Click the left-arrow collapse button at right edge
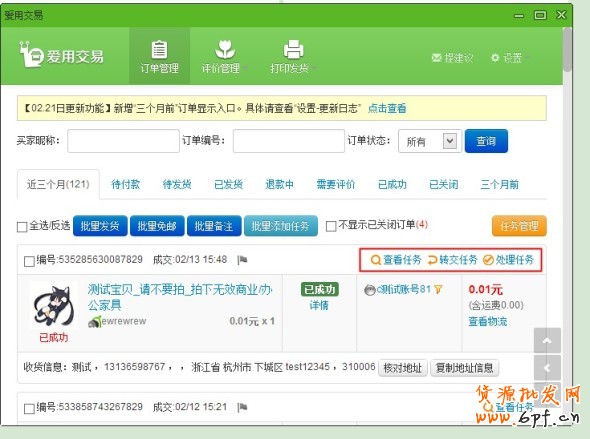 pos(547,368)
